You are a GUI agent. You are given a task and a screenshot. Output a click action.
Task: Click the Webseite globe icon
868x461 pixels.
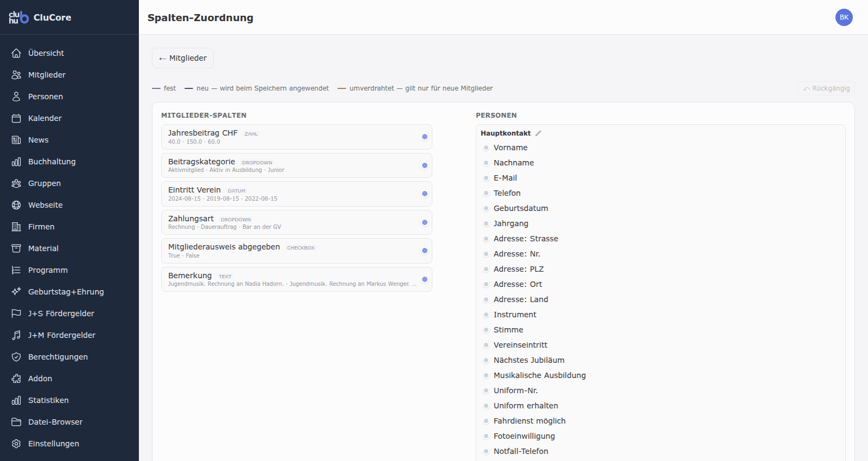coord(16,205)
